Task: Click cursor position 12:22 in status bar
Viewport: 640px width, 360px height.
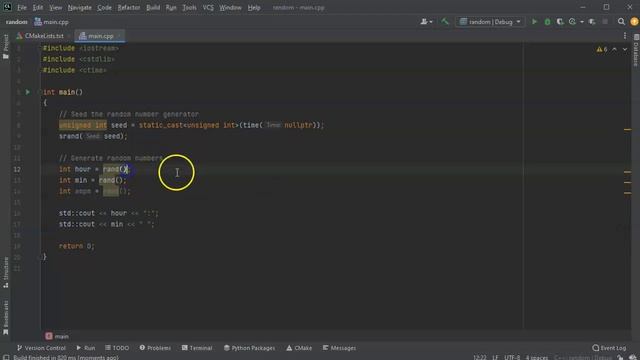Action: pos(480,358)
